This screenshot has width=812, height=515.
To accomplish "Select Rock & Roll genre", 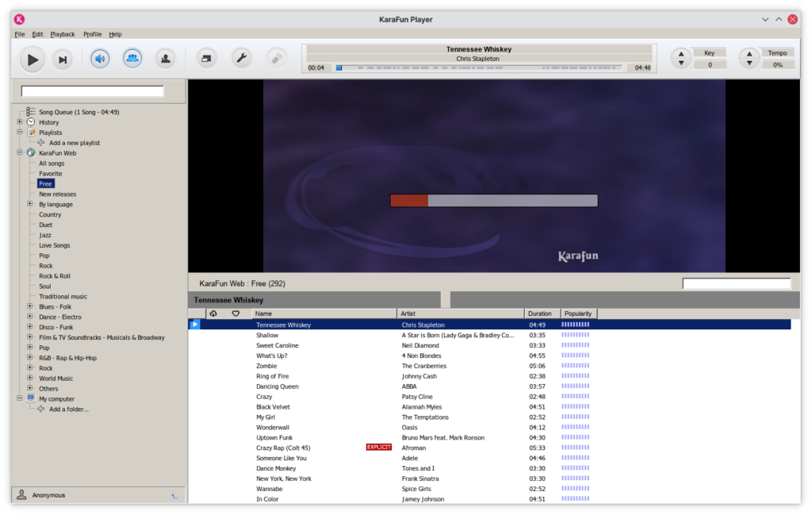I will (x=55, y=276).
